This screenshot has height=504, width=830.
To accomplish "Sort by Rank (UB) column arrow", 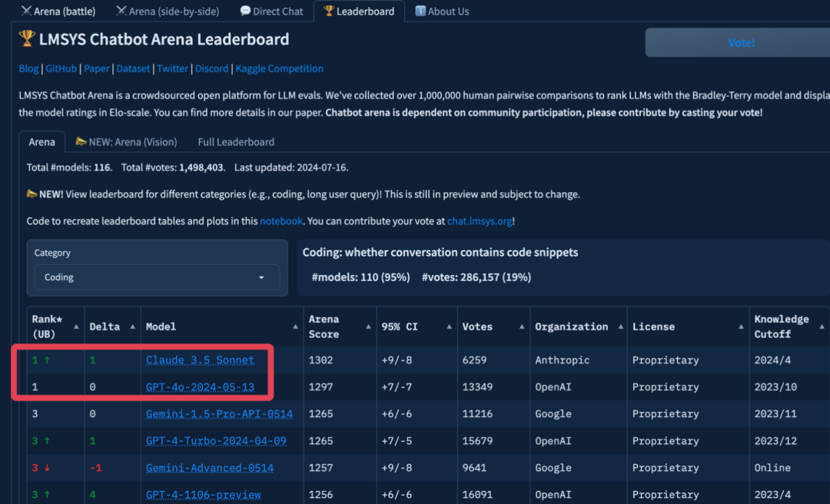I will [76, 327].
